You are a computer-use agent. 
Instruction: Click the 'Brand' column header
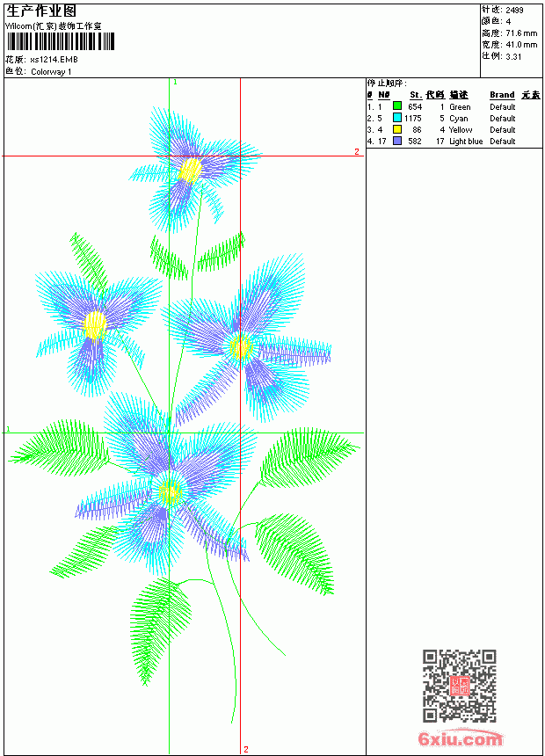(x=502, y=95)
